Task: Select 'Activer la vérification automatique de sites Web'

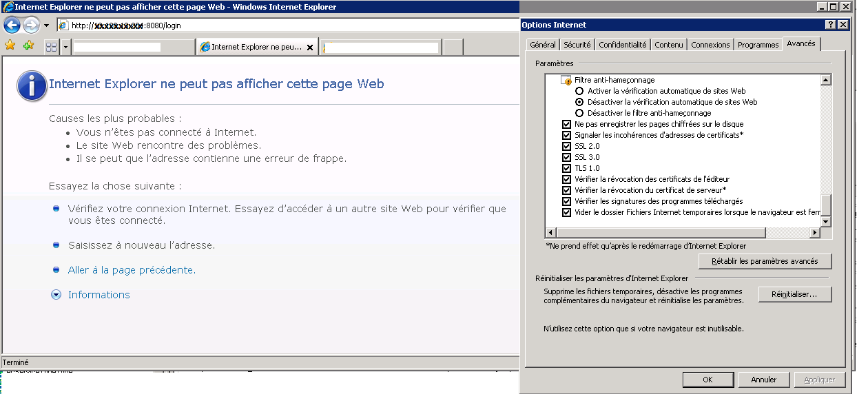Action: [x=579, y=91]
